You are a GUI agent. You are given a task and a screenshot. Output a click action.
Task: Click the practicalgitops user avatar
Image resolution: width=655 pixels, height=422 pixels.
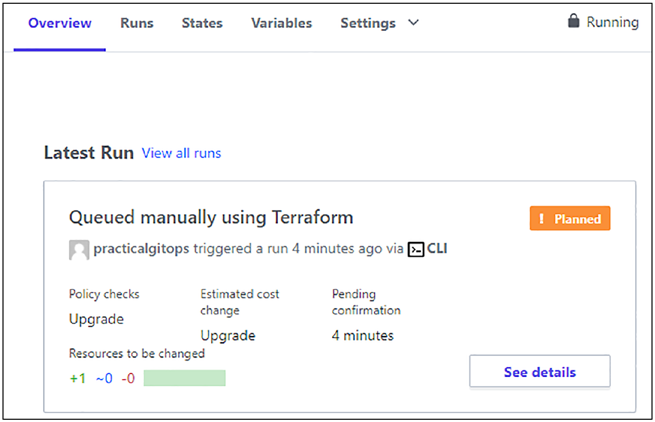pos(79,250)
